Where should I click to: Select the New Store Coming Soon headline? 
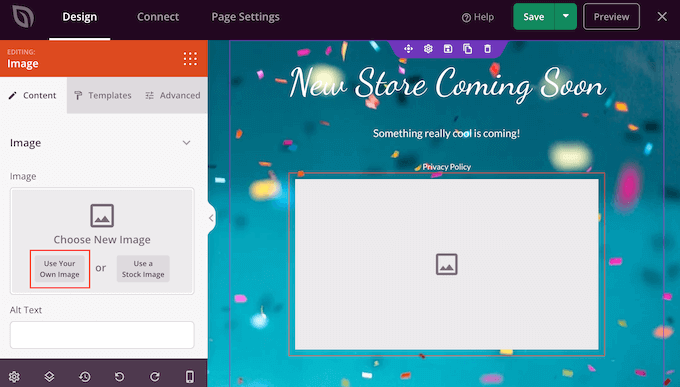(447, 83)
